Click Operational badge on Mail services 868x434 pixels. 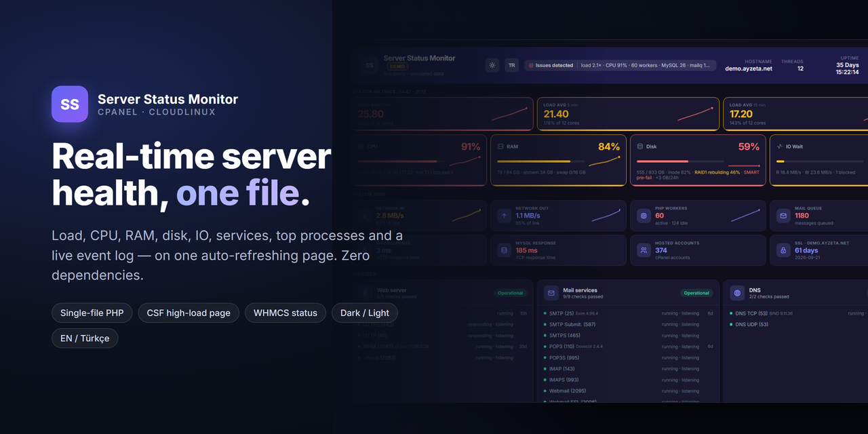click(696, 293)
